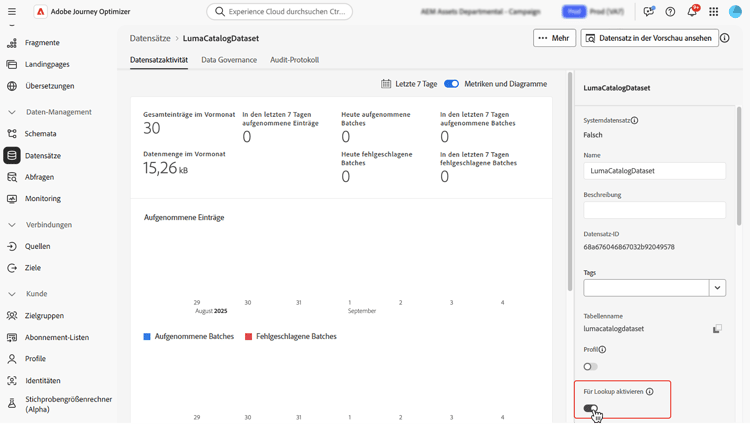Open Abonnement-Listen in the sidebar

pos(57,337)
